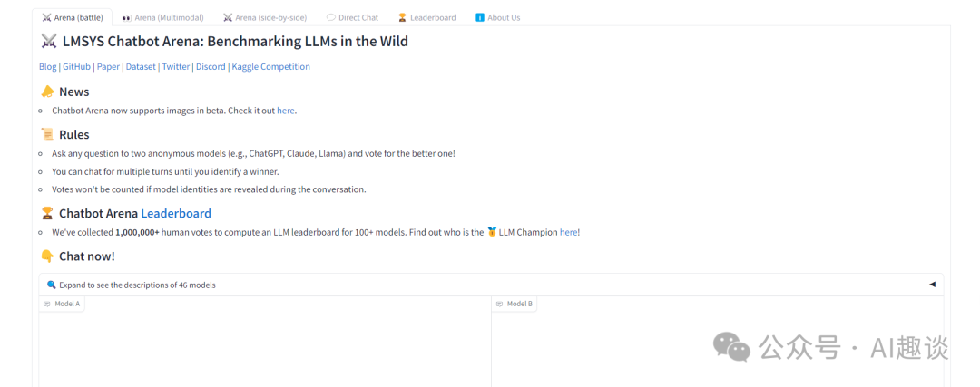The width and height of the screenshot is (980, 387).
Task: Click the info icon on About Us tab
Action: coord(480,17)
